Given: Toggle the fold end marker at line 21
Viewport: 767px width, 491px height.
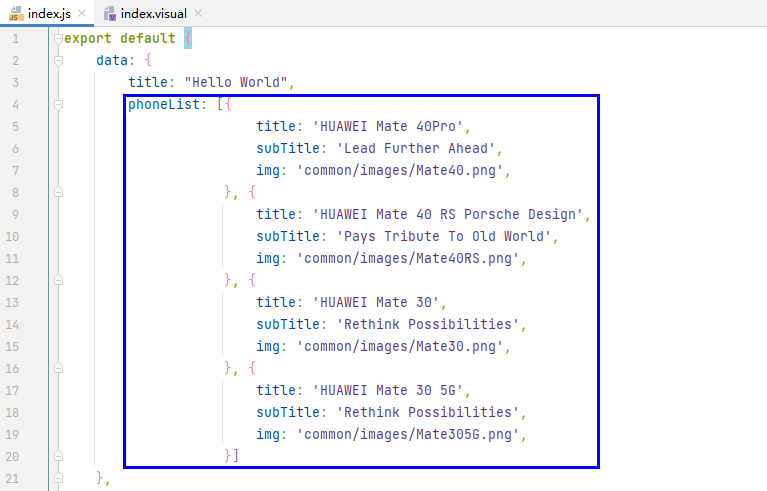Looking at the screenshot, I should (x=58, y=478).
